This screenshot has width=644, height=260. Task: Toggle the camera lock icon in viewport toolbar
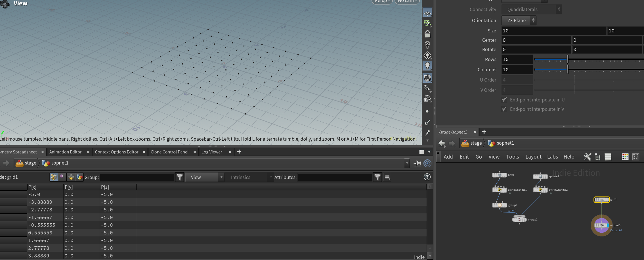point(427,34)
